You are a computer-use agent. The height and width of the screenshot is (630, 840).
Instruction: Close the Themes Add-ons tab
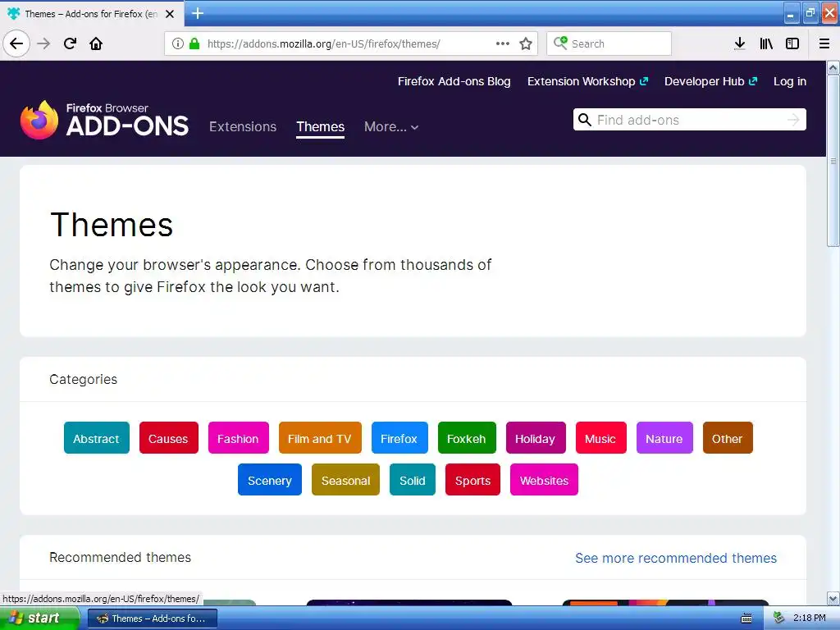pyautogui.click(x=170, y=14)
